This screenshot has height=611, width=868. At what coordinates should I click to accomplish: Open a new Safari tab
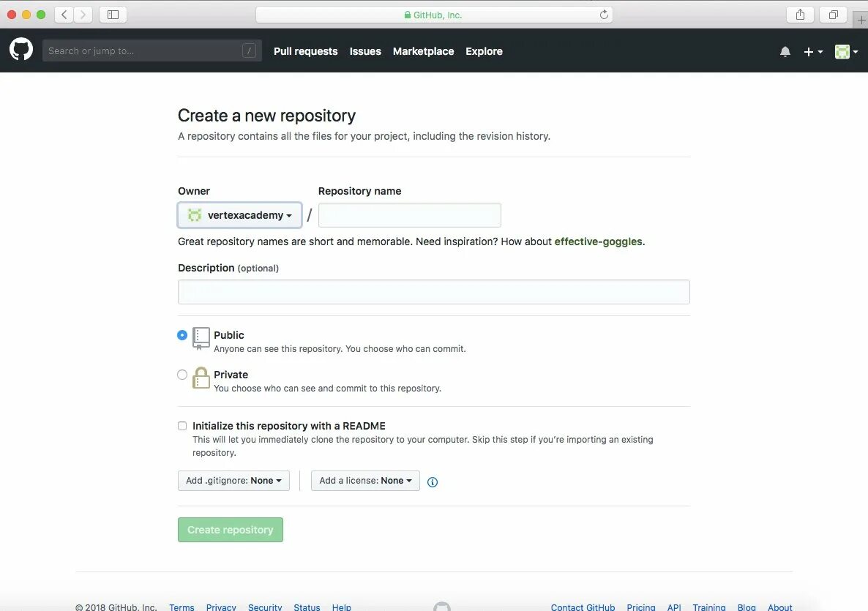coord(861,20)
